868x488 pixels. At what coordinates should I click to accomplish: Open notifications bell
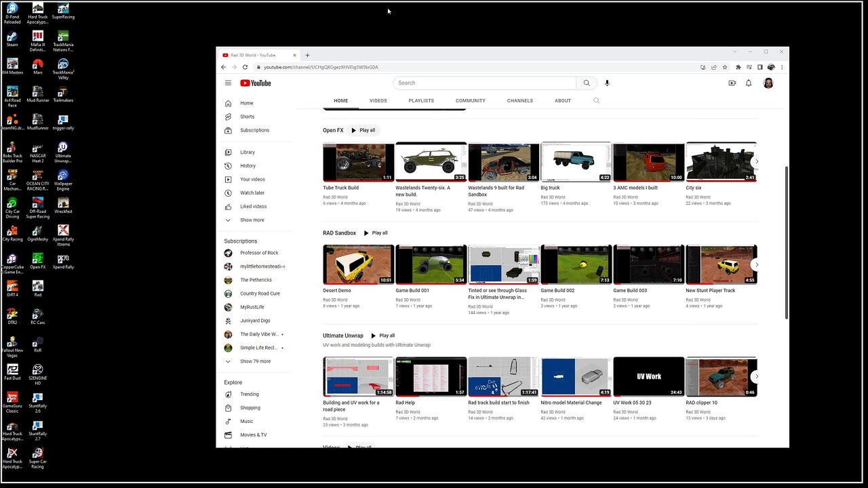pyautogui.click(x=749, y=83)
